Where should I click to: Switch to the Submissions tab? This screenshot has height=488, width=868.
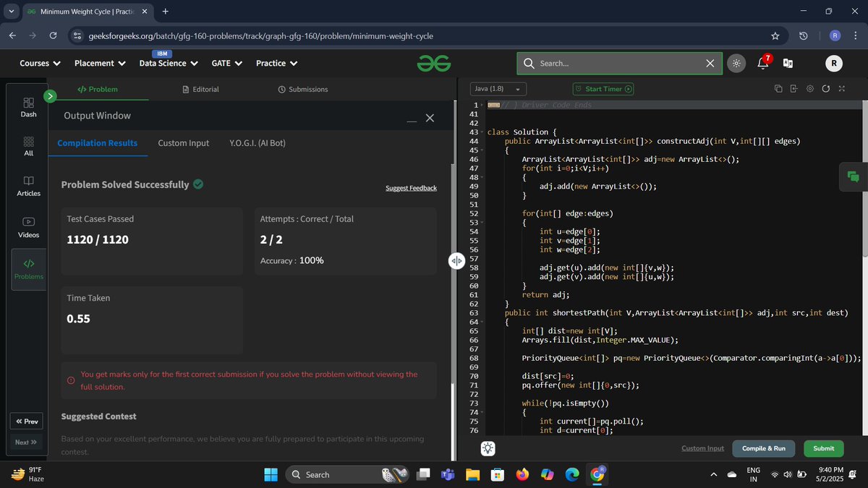(x=302, y=89)
